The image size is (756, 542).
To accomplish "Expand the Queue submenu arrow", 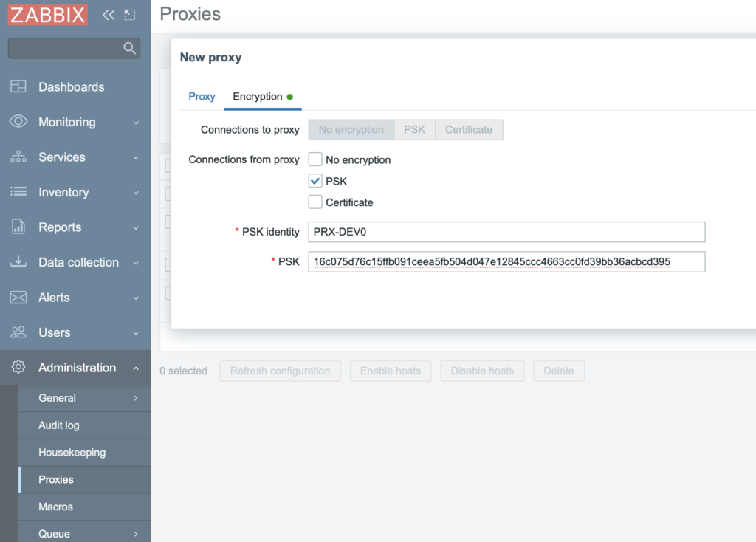I will (135, 532).
